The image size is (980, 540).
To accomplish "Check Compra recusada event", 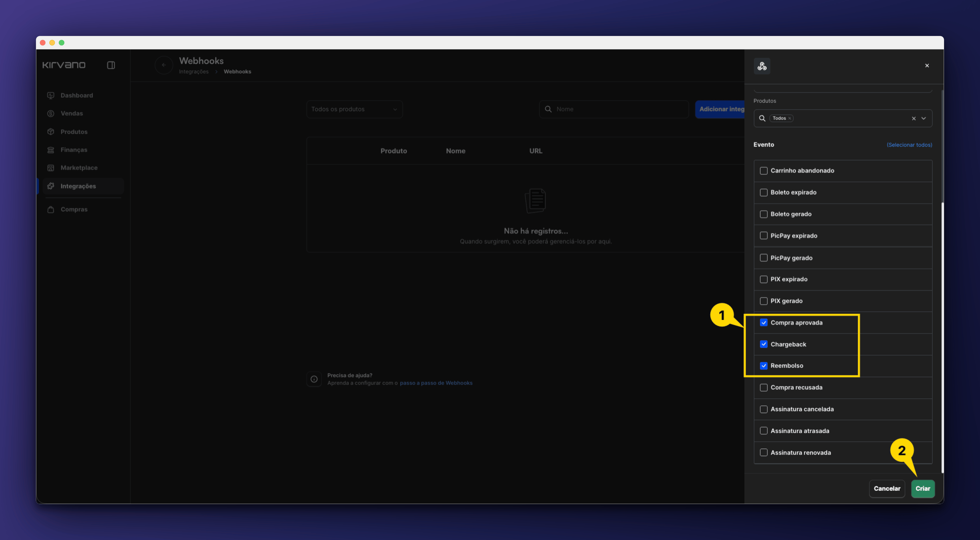I will point(763,387).
